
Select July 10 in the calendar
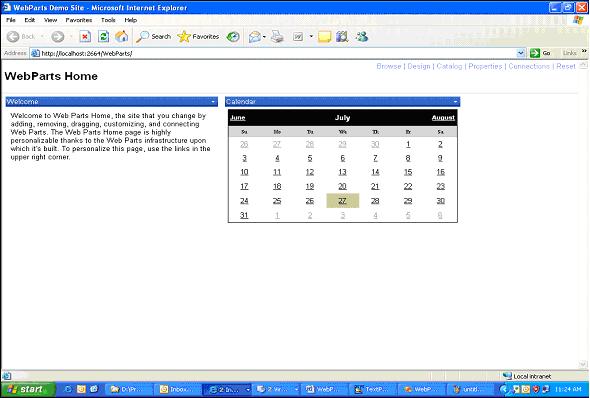coord(244,172)
